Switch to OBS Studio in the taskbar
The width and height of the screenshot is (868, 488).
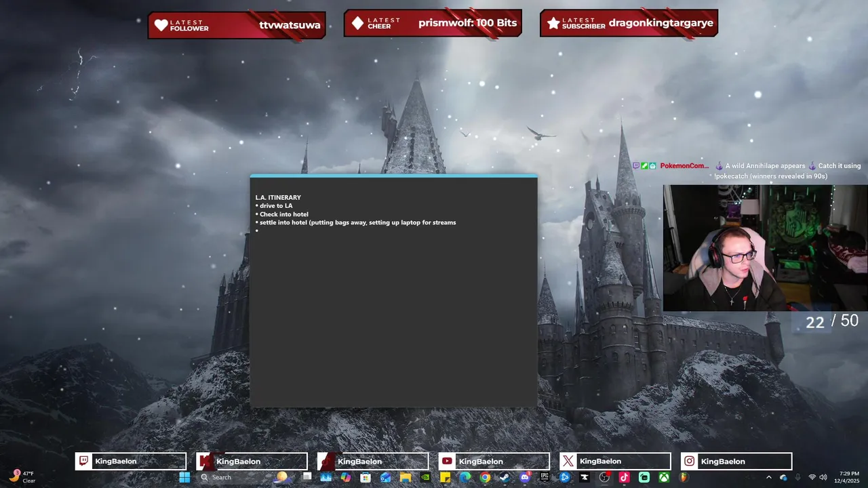(x=604, y=477)
